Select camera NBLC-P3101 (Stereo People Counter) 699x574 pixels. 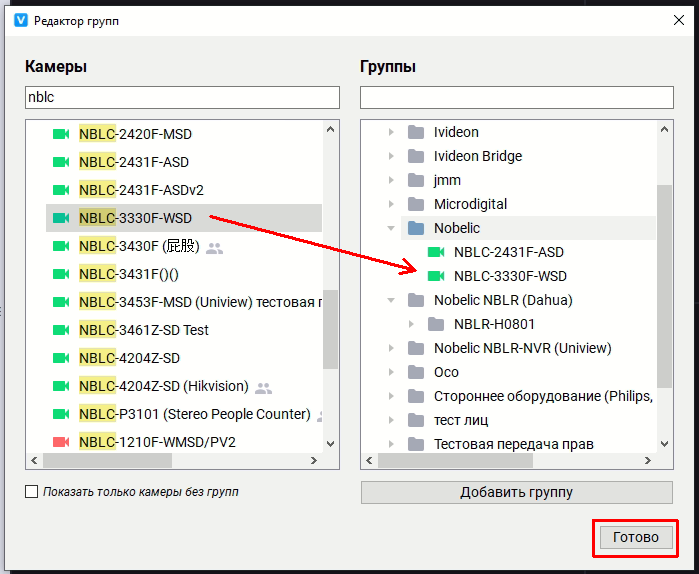[x=184, y=414]
